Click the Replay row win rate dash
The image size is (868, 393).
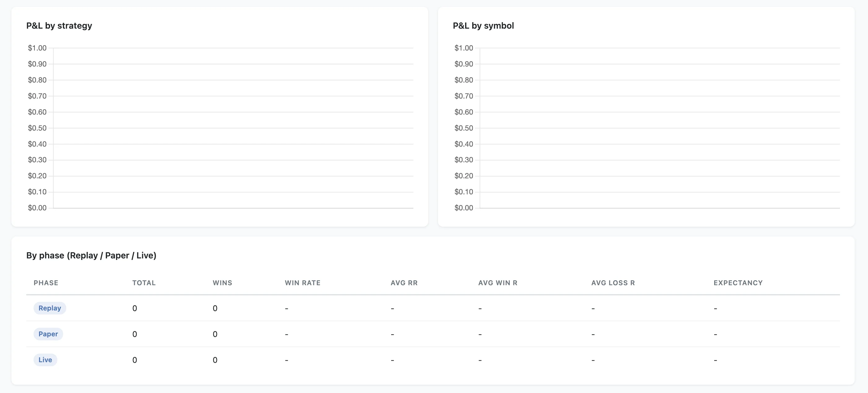pos(286,309)
